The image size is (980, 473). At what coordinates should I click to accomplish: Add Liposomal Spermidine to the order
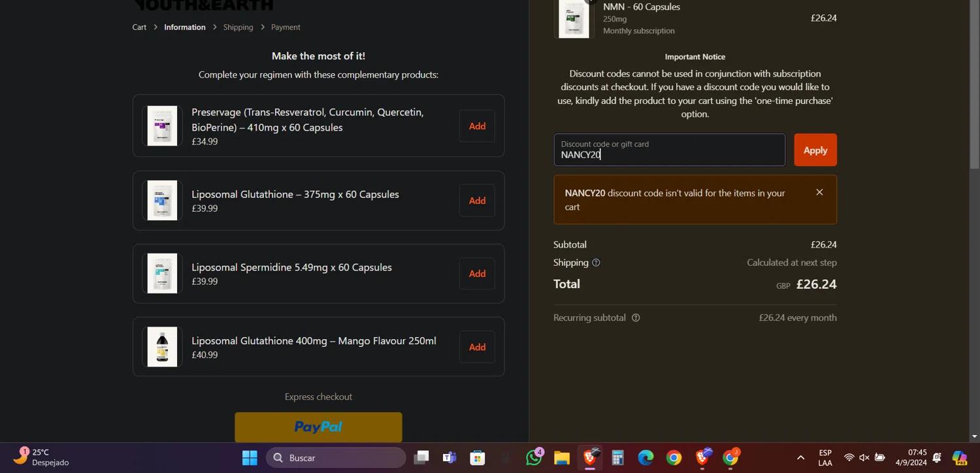[x=477, y=274]
